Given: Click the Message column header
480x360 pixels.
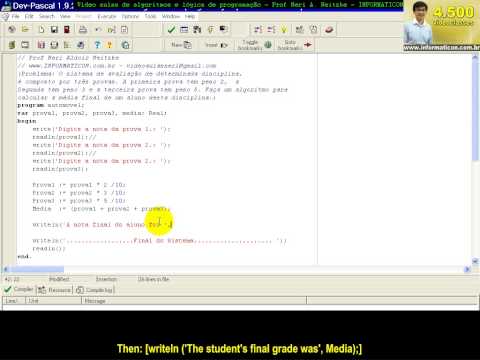Looking at the screenshot, I should click(x=194, y=301).
